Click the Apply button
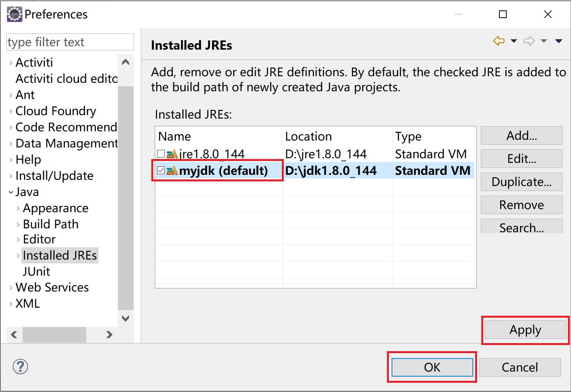 [525, 330]
